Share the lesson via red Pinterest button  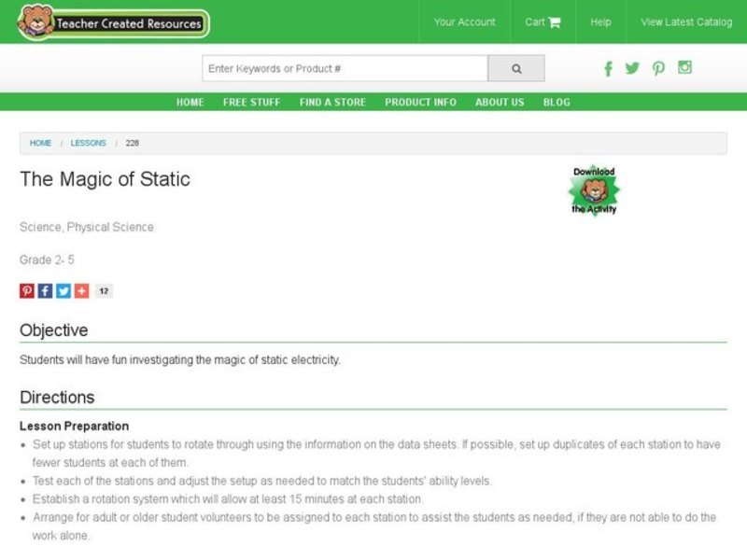26,290
